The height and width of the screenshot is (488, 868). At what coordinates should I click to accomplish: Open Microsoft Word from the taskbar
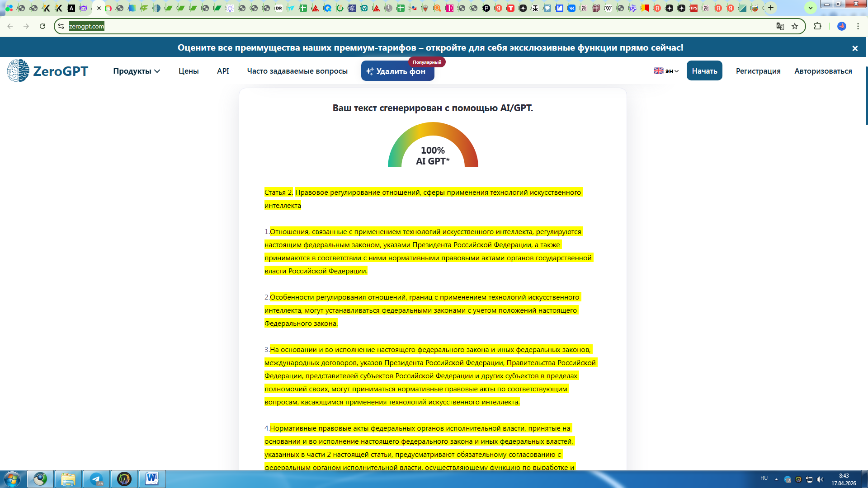click(x=152, y=479)
